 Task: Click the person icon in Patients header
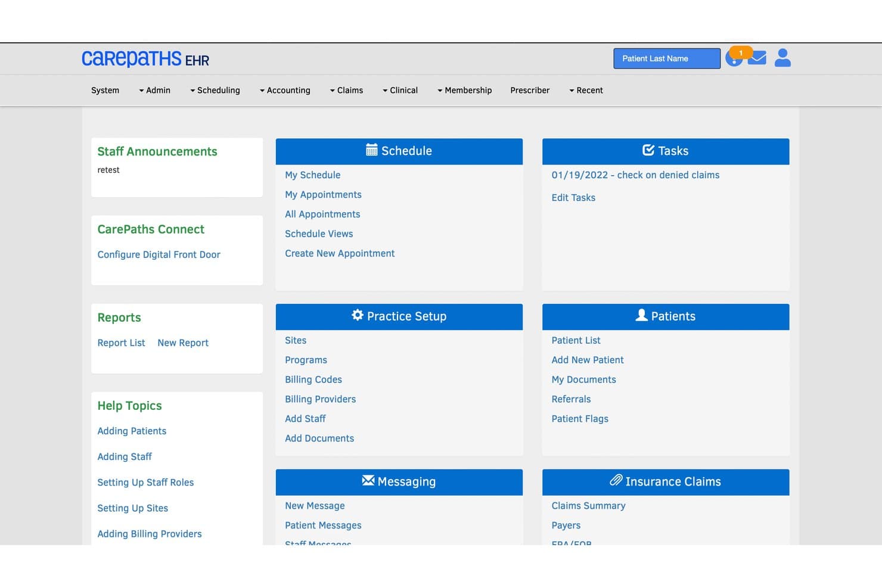click(x=641, y=315)
